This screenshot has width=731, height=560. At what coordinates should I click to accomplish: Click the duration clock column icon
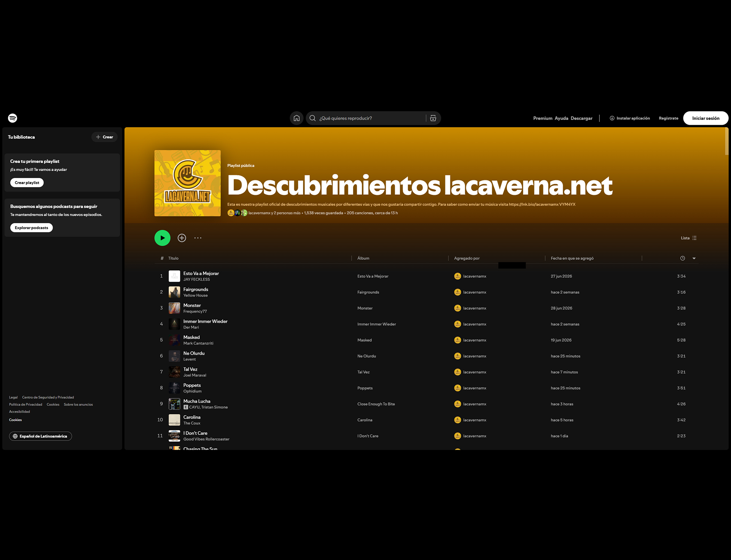[683, 258]
